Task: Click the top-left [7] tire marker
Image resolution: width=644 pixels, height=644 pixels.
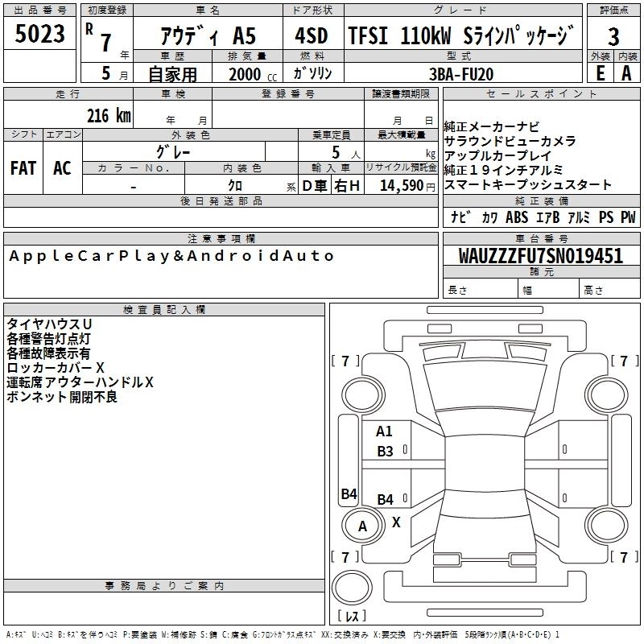Action: click(346, 361)
